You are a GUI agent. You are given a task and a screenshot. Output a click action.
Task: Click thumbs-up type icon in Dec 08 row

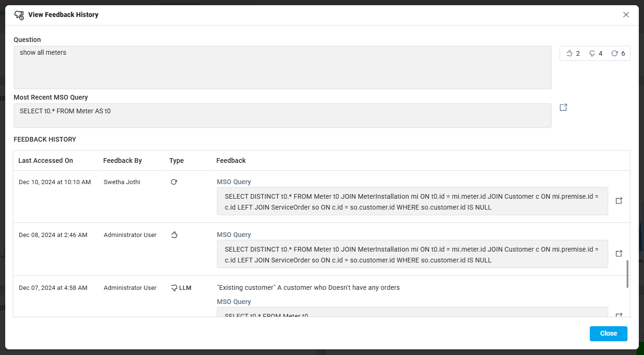click(173, 235)
